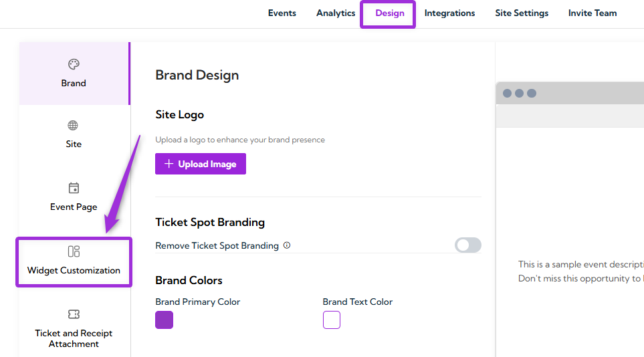Pick the Brand Primary Color swatch
Image resolution: width=644 pixels, height=357 pixels.
click(165, 320)
